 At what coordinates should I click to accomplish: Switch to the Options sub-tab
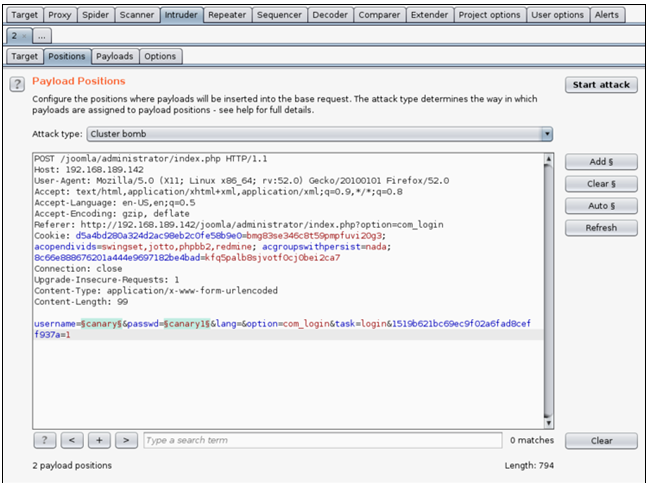click(x=160, y=57)
